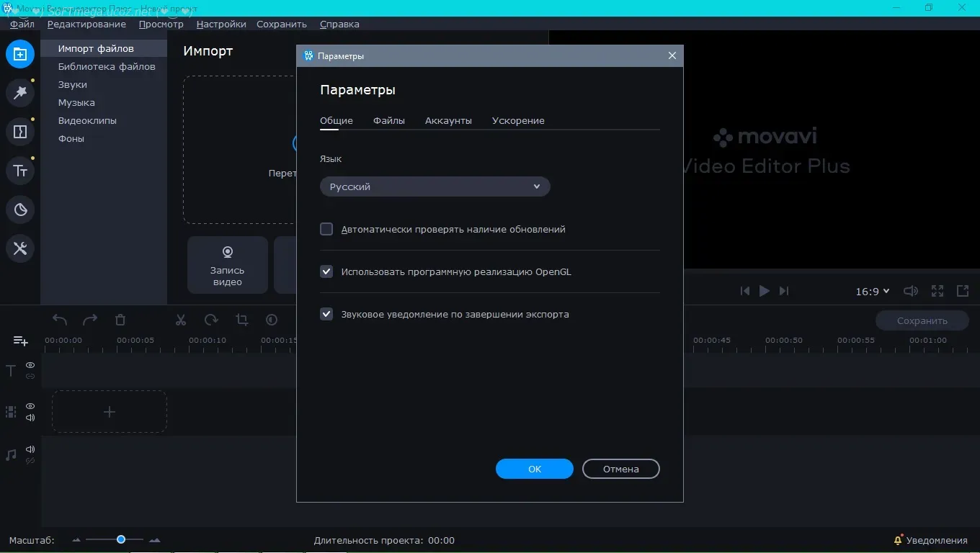The width and height of the screenshot is (980, 553).
Task: Open the Filters magic wand panel
Action: point(20,93)
